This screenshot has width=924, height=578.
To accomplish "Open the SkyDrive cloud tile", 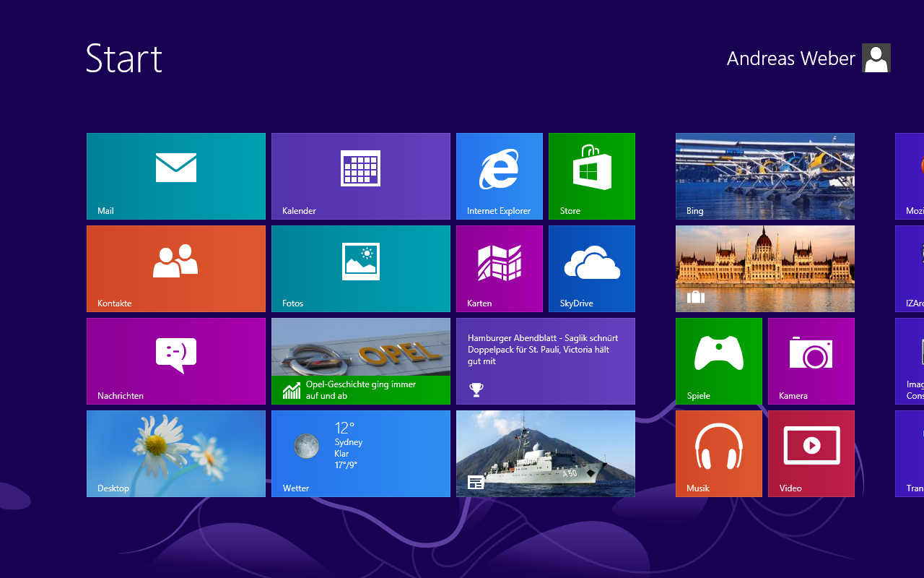I will coord(592,268).
